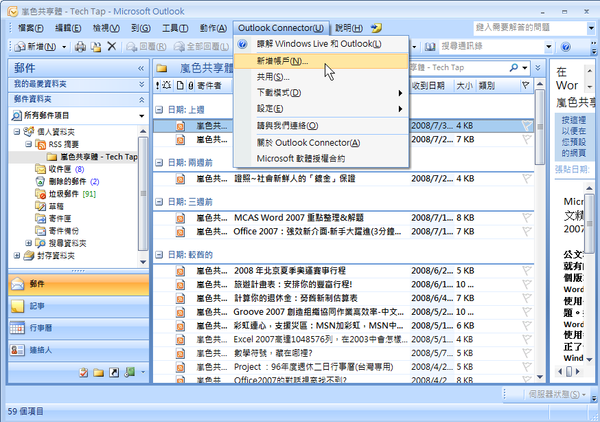Click the Shortcuts icon in navigation bottom bar
Image resolution: width=600 pixels, height=422 pixels.
[x=114, y=372]
